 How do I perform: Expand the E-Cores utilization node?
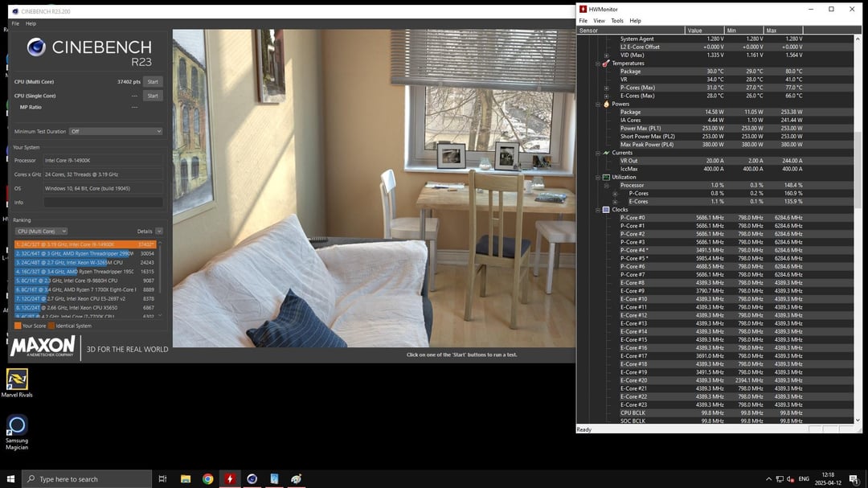pos(615,202)
